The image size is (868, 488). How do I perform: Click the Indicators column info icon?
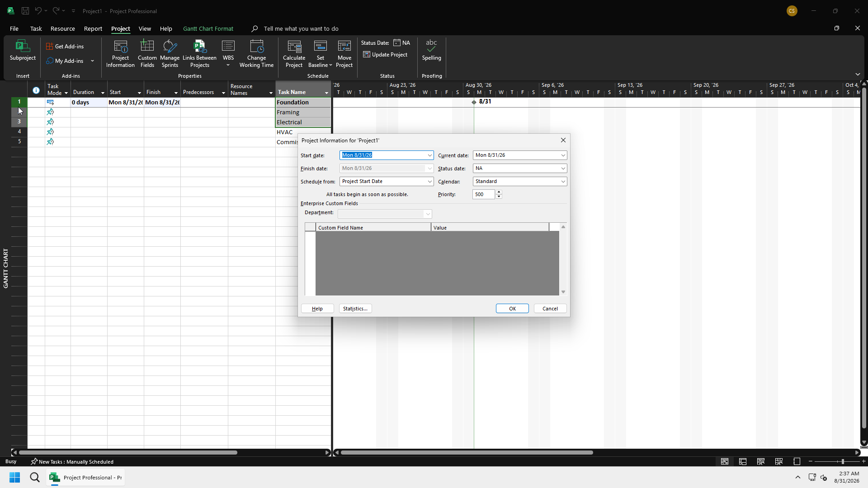point(36,90)
